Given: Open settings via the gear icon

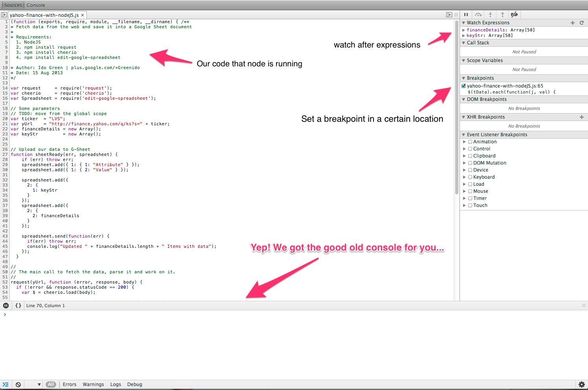Looking at the screenshot, I should [582, 385].
